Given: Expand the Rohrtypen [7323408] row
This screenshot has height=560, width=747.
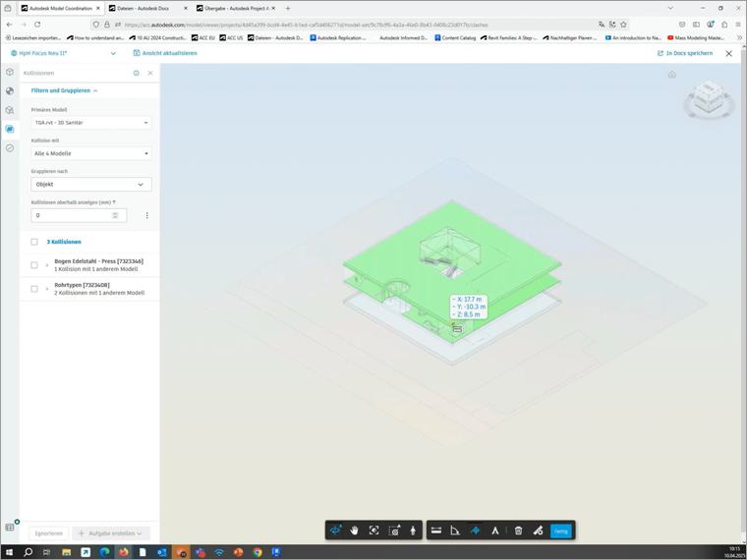Looking at the screenshot, I should coord(47,289).
